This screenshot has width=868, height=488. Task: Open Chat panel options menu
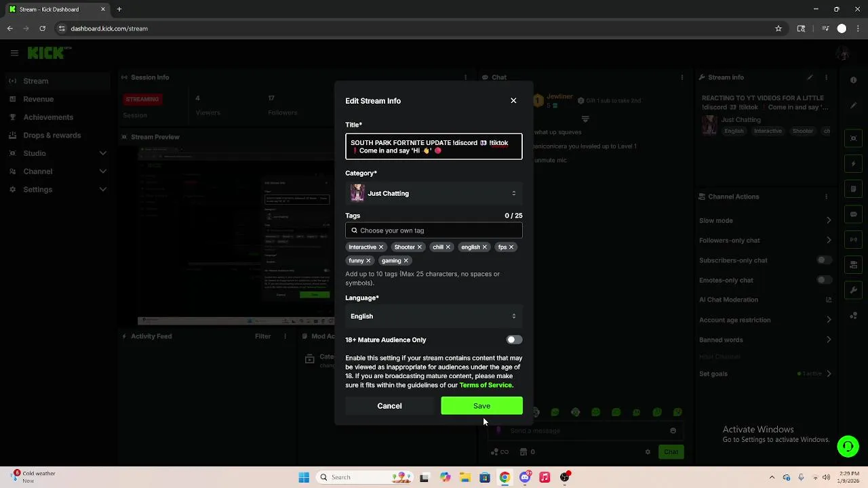[x=682, y=77]
